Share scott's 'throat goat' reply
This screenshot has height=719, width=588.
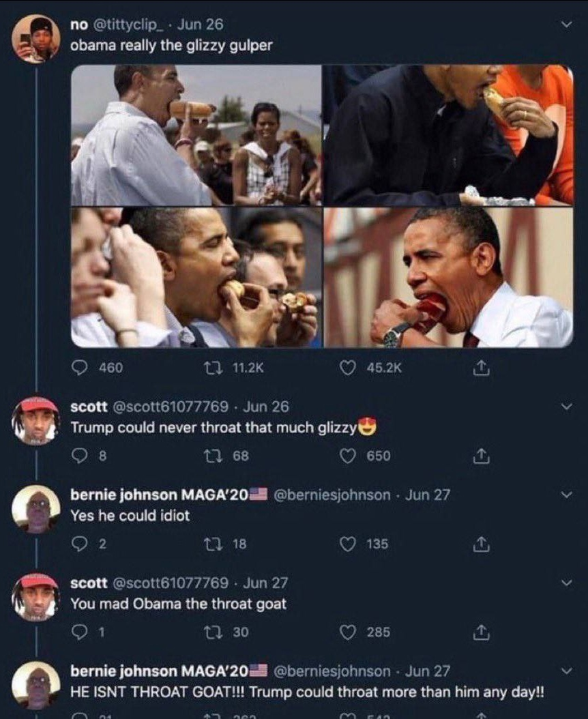[x=481, y=632]
